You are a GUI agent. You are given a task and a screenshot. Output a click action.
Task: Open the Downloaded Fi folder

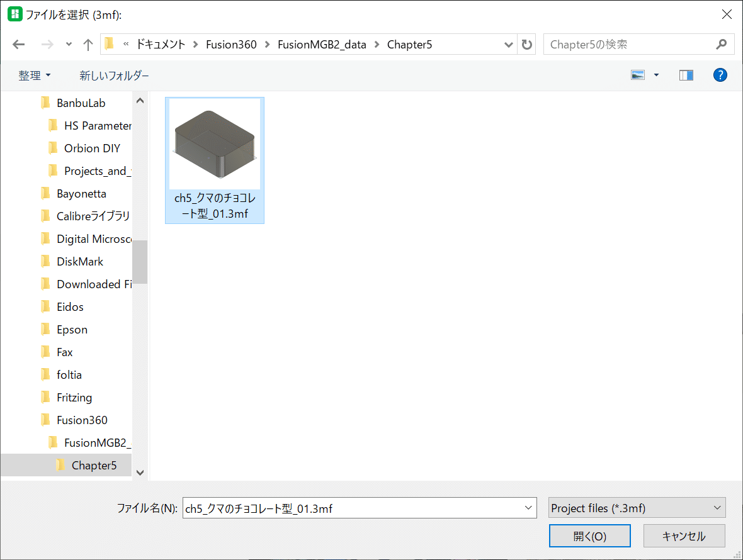point(94,284)
